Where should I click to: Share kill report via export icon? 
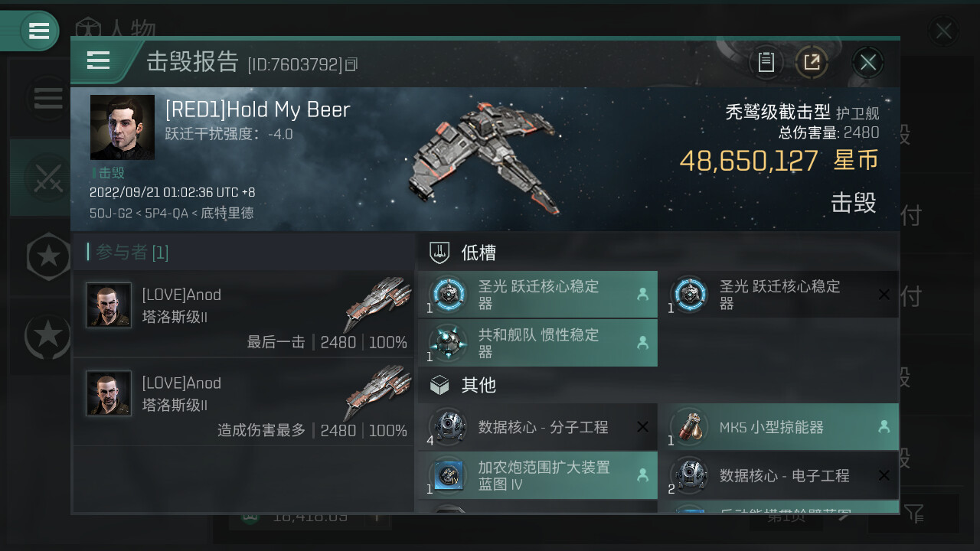812,62
